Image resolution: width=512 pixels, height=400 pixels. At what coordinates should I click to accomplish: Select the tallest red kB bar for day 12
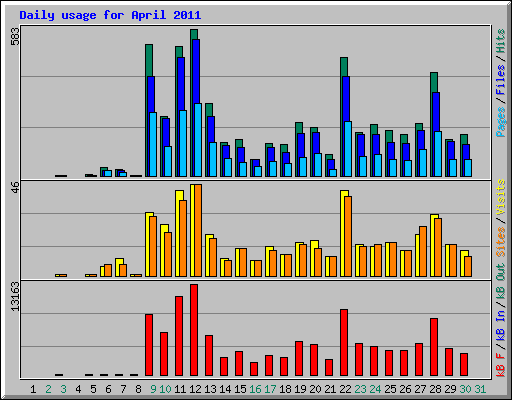194,330
